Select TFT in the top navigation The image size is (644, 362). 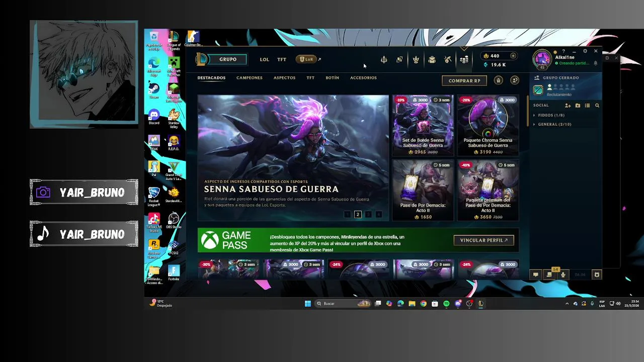tap(282, 59)
